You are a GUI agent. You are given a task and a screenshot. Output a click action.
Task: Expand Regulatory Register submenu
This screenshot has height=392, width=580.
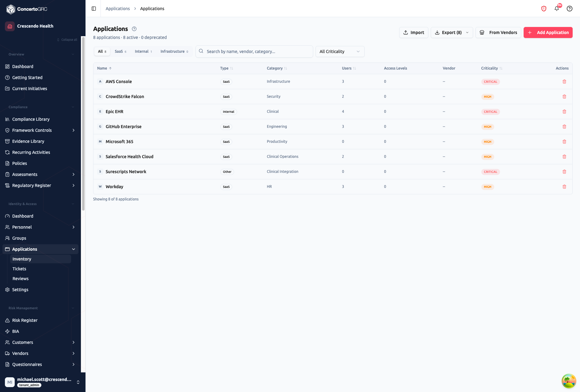pos(74,185)
